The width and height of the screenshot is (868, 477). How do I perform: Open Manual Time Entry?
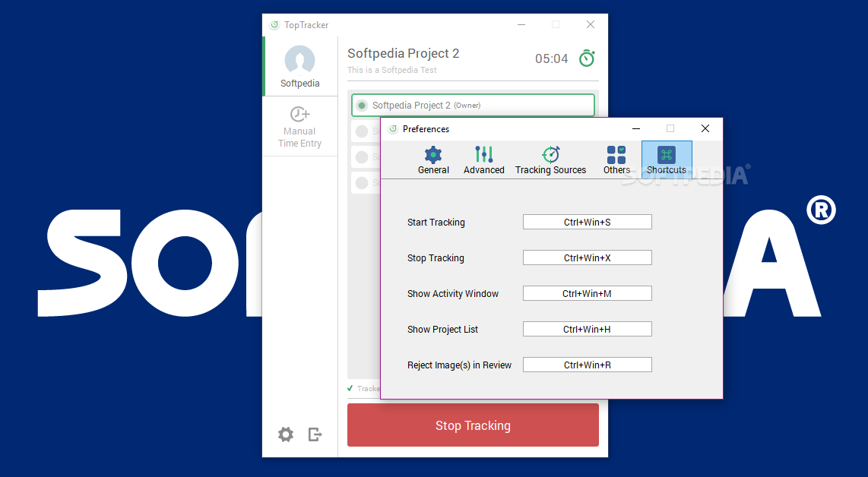pyautogui.click(x=299, y=127)
